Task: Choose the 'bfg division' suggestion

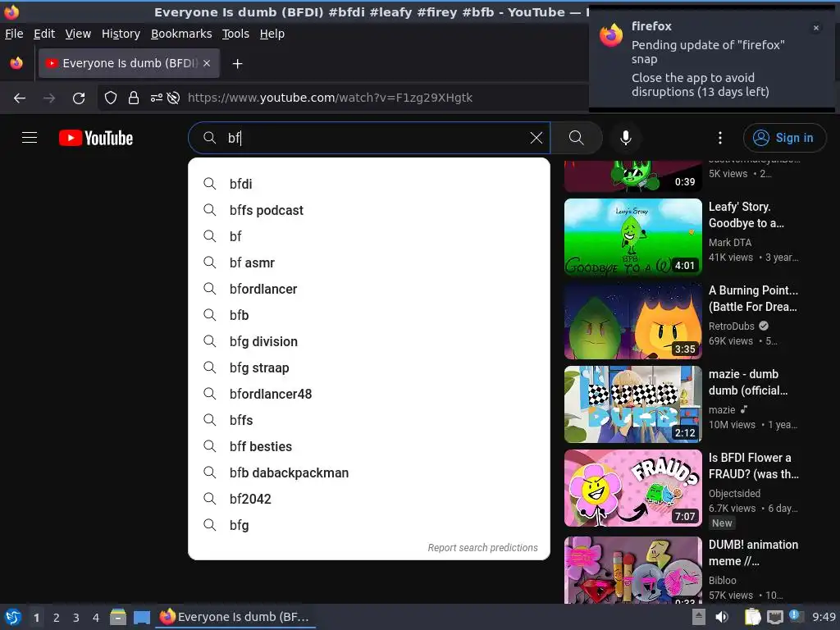Action: [x=368, y=341]
